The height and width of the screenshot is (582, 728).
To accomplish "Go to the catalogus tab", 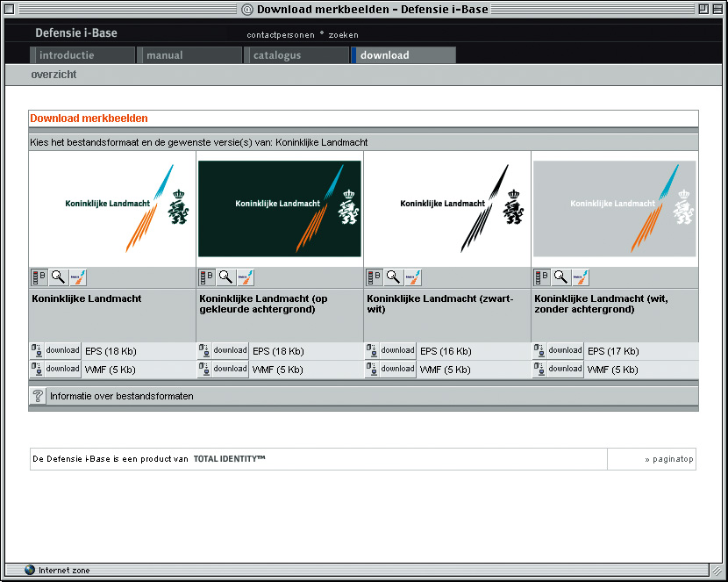I will tap(296, 55).
